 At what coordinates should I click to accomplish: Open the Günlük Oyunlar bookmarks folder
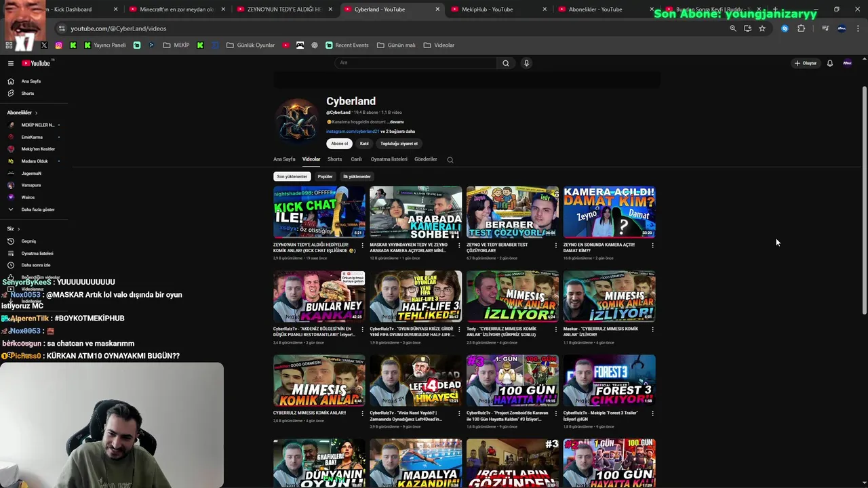[250, 45]
